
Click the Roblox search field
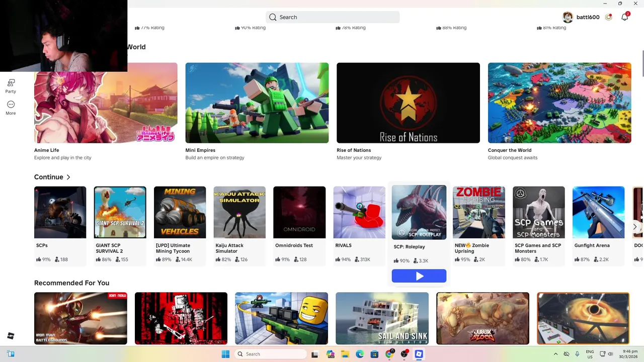coord(333,17)
